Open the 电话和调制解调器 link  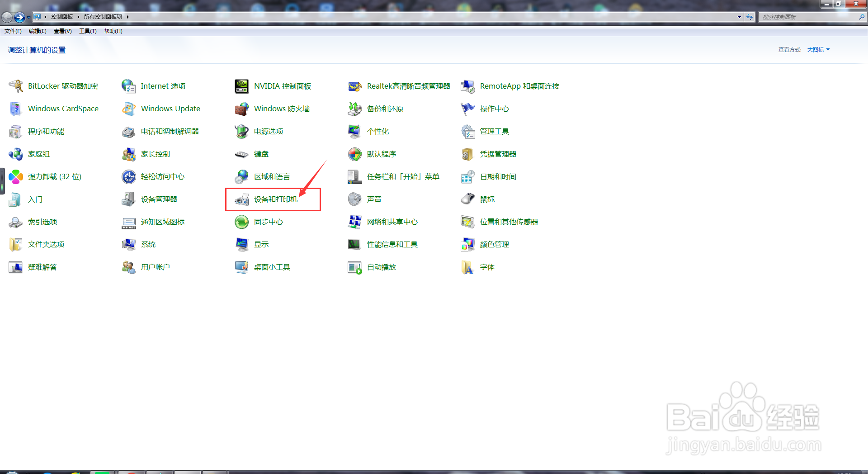(x=170, y=131)
